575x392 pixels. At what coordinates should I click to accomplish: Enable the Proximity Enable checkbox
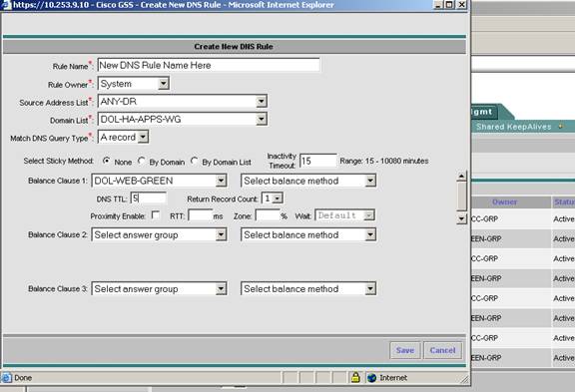click(156, 215)
